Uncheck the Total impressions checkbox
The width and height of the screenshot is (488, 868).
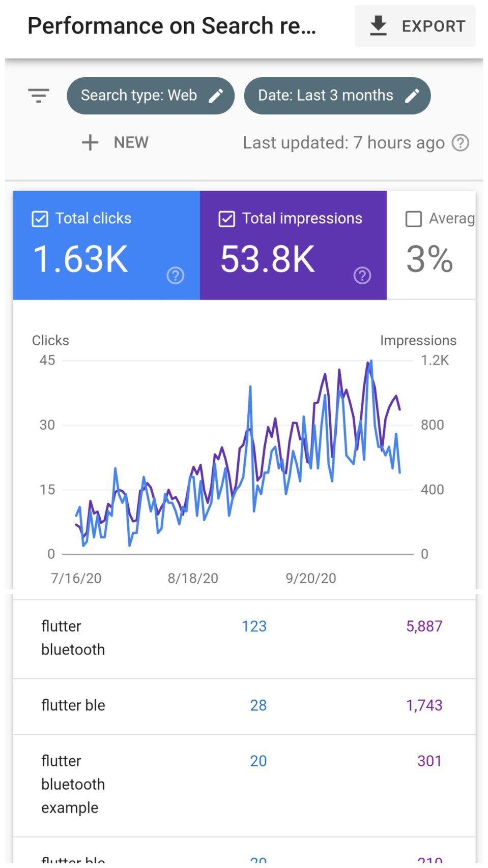click(x=227, y=219)
